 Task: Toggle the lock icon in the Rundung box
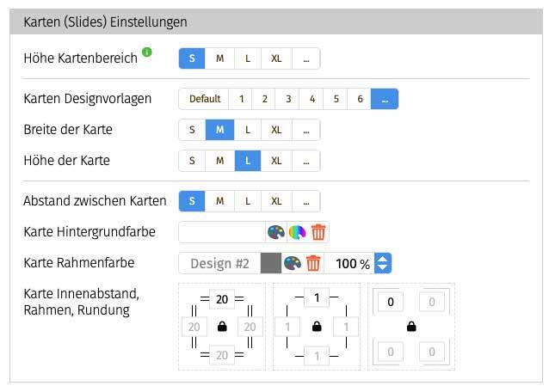point(411,327)
